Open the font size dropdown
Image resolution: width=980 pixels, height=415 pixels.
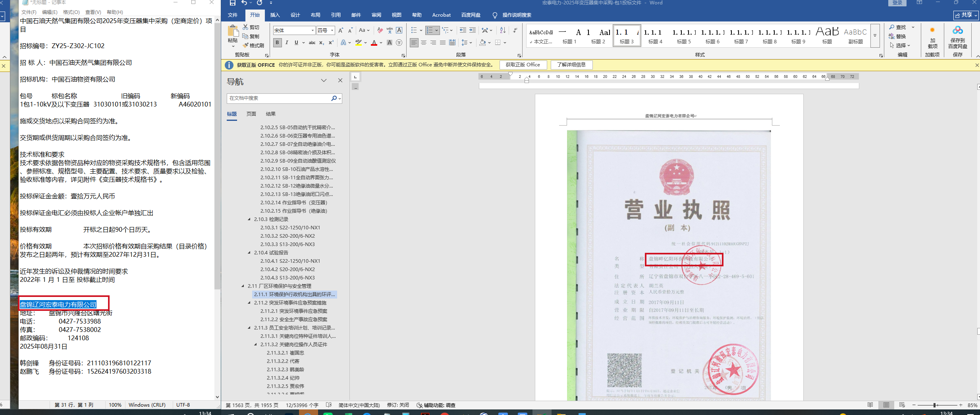tap(332, 31)
